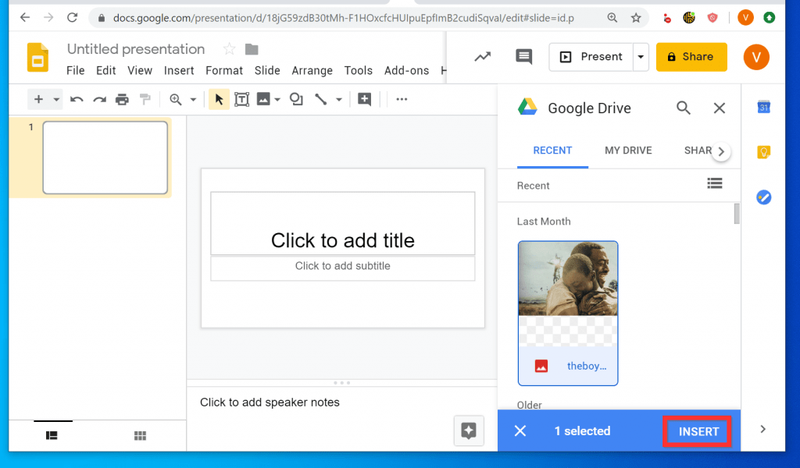The width and height of the screenshot is (800, 468).
Task: Select the paint format tool
Action: (145, 99)
